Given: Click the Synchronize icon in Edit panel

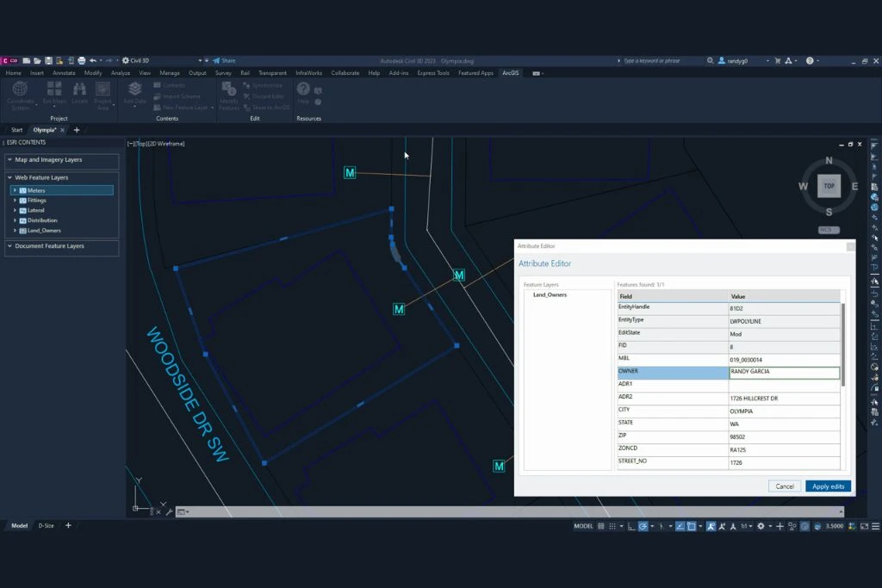Looking at the screenshot, I should tap(246, 85).
